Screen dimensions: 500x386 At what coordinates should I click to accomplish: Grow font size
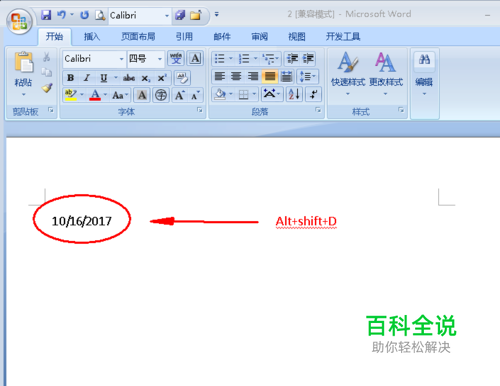(x=179, y=95)
